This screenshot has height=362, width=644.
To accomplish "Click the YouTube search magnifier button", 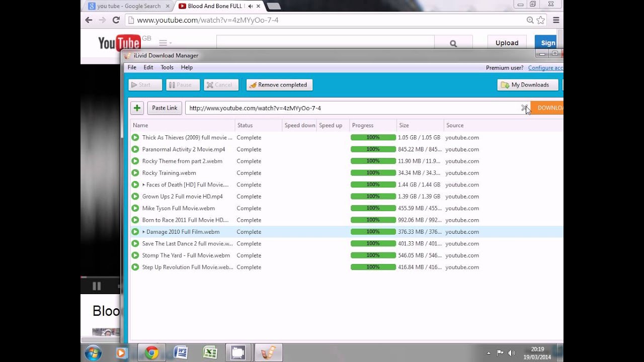I will (453, 43).
